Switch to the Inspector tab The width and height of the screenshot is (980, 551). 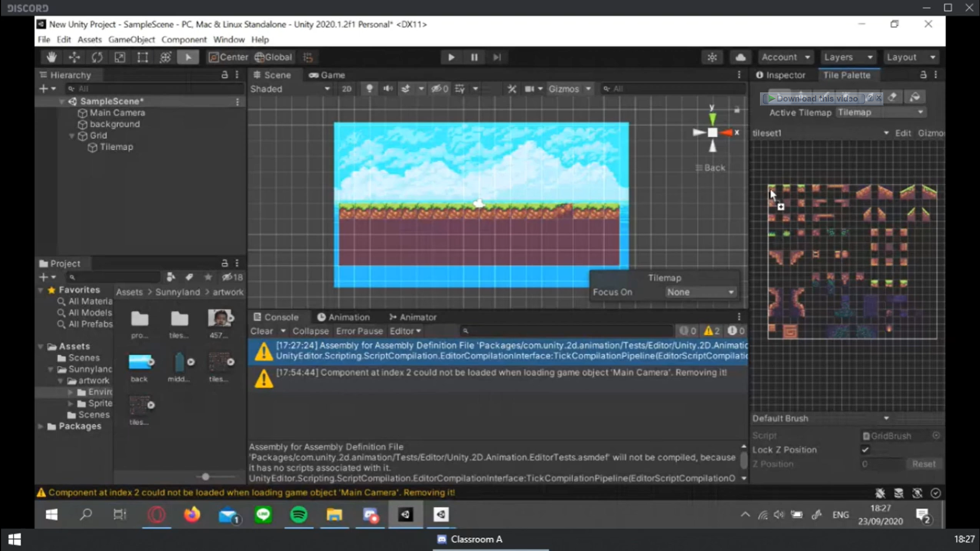point(786,75)
